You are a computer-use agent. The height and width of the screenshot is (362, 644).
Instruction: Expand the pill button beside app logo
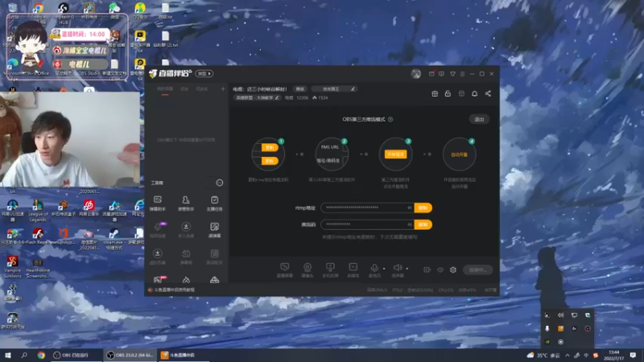tap(204, 73)
